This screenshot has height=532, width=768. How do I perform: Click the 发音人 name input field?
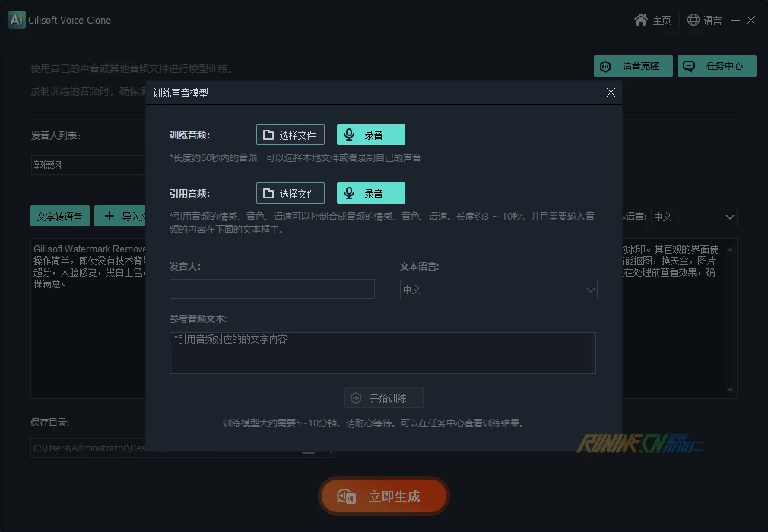coord(271,289)
